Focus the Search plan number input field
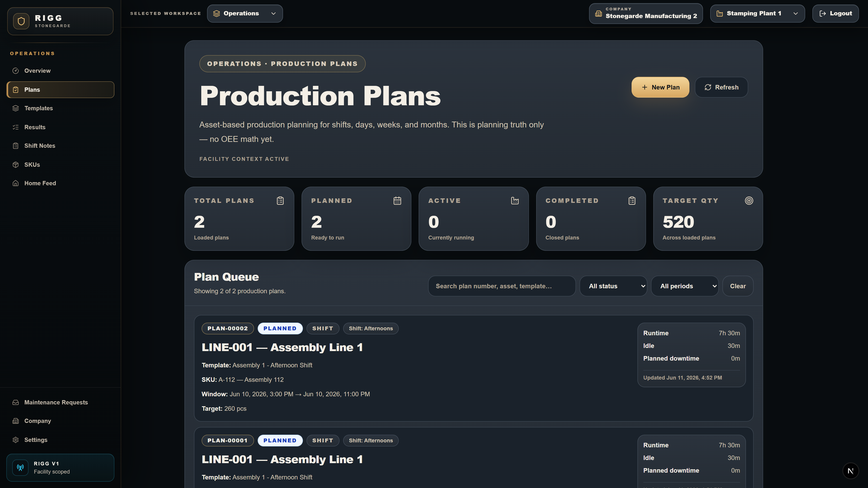Image resolution: width=868 pixels, height=488 pixels. point(502,286)
